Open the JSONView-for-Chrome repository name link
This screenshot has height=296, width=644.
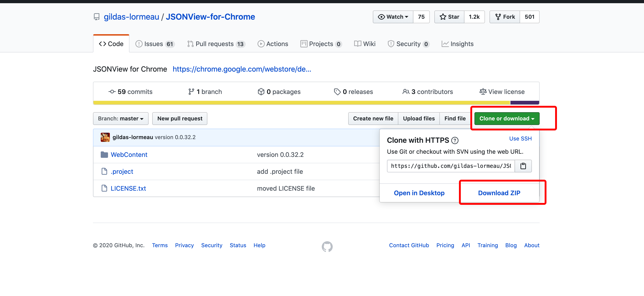point(210,17)
